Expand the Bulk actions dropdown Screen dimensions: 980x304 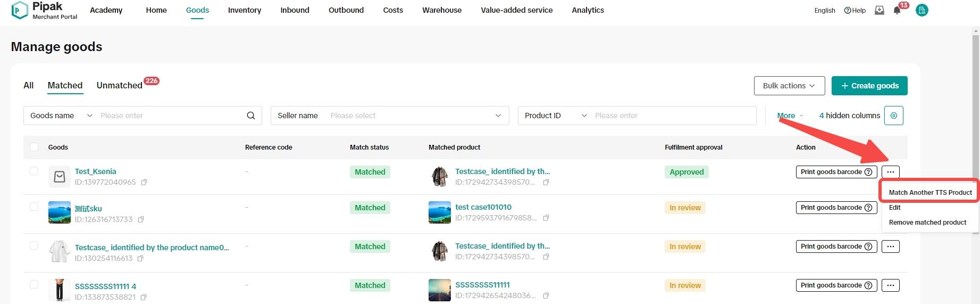point(789,86)
